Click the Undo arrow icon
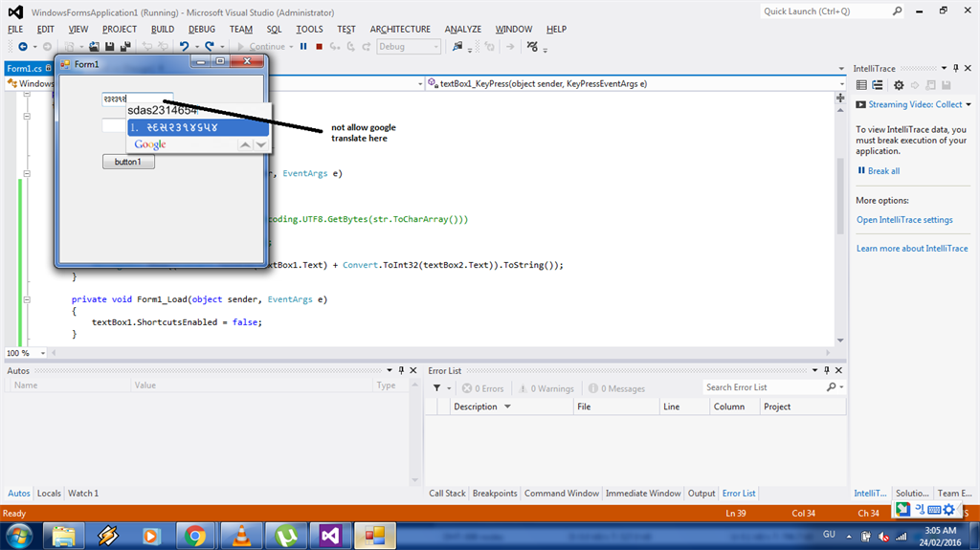The image size is (980, 550). pyautogui.click(x=185, y=47)
